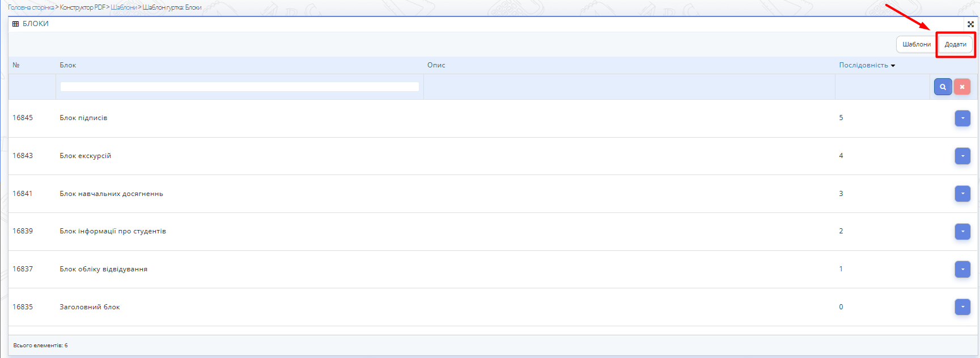Click the grid icon beside БЛОКИ title
The width and height of the screenshot is (980, 358).
tap(16, 24)
